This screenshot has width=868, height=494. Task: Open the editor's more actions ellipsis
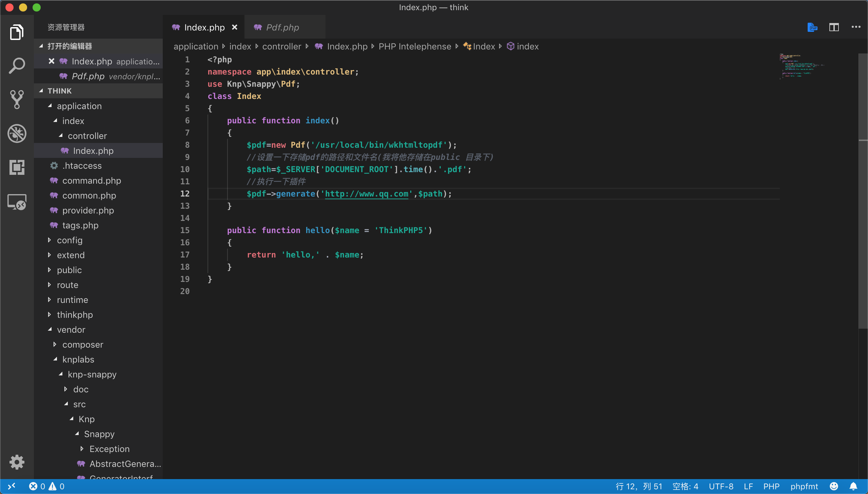(x=856, y=27)
